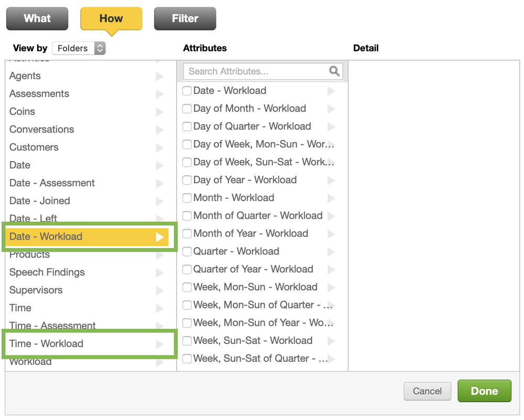
Task: Expand the Date - Workload folder arrow
Action: [160, 236]
